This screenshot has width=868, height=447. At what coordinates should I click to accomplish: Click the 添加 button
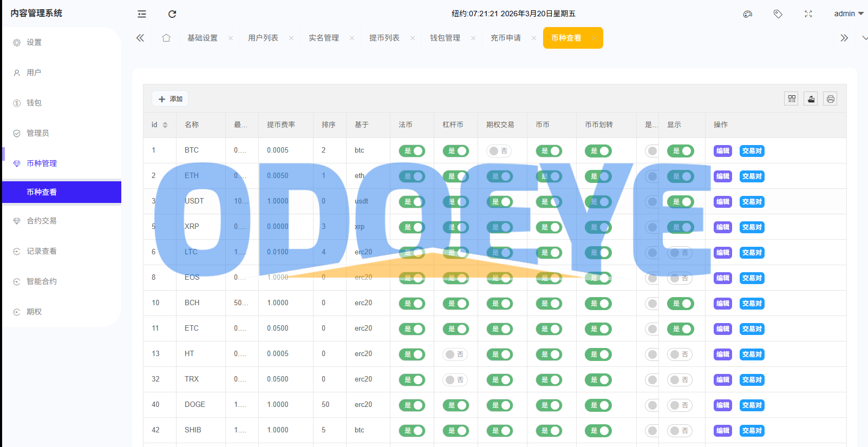tap(170, 99)
